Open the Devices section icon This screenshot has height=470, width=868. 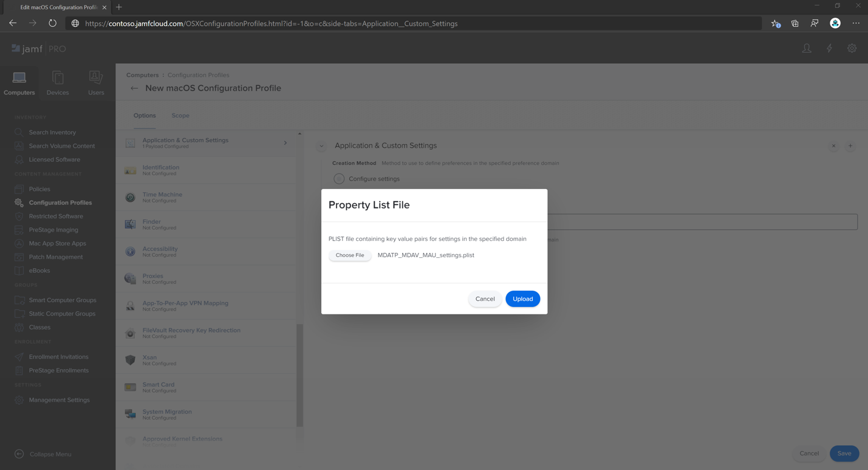(x=58, y=78)
